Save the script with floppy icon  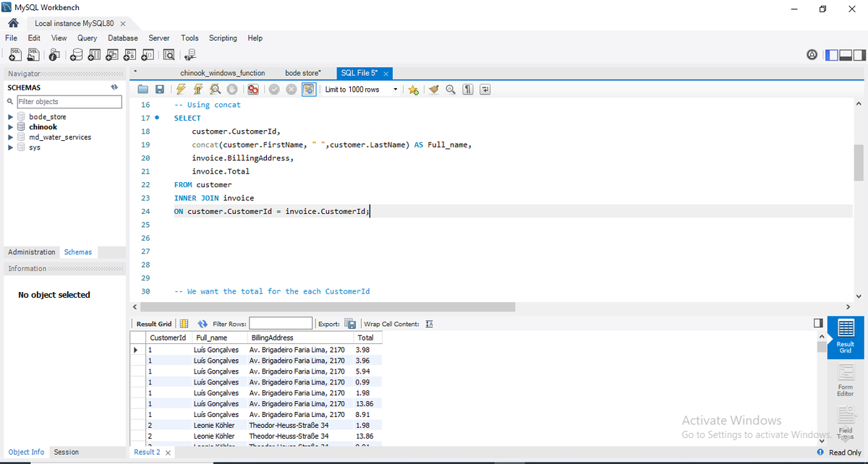click(160, 90)
